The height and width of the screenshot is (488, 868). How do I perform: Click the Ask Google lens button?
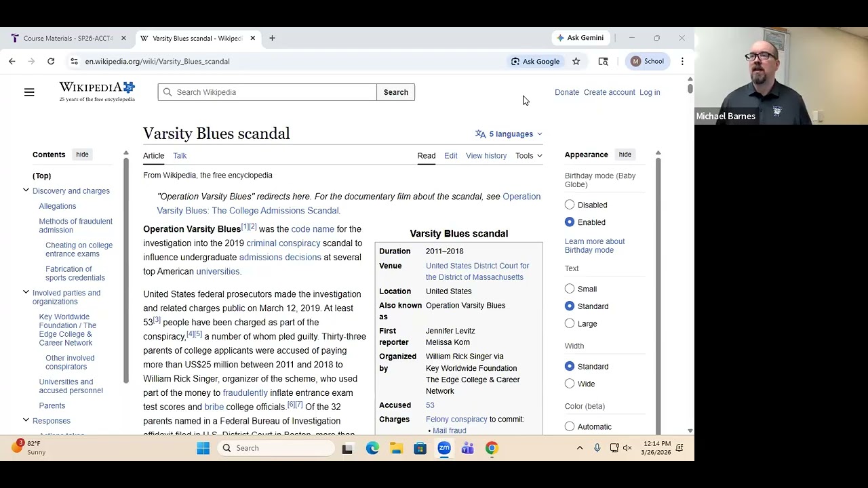[x=536, y=61]
